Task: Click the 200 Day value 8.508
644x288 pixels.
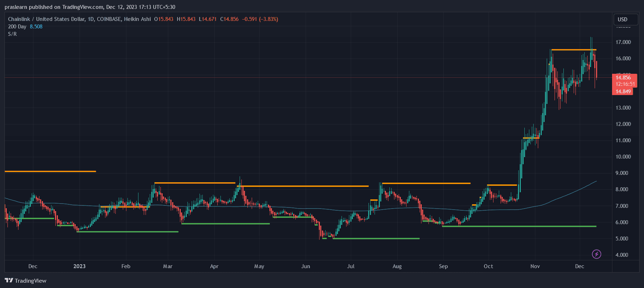Action: [x=36, y=27]
